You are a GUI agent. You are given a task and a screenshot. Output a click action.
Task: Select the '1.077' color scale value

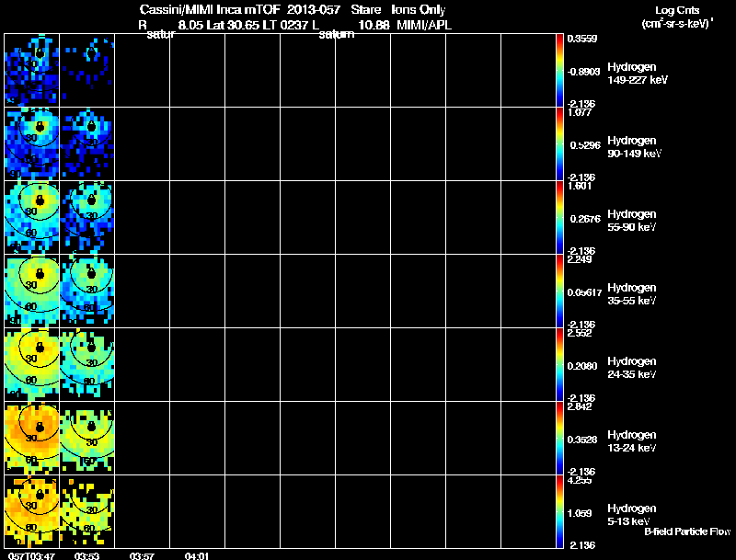tap(580, 112)
